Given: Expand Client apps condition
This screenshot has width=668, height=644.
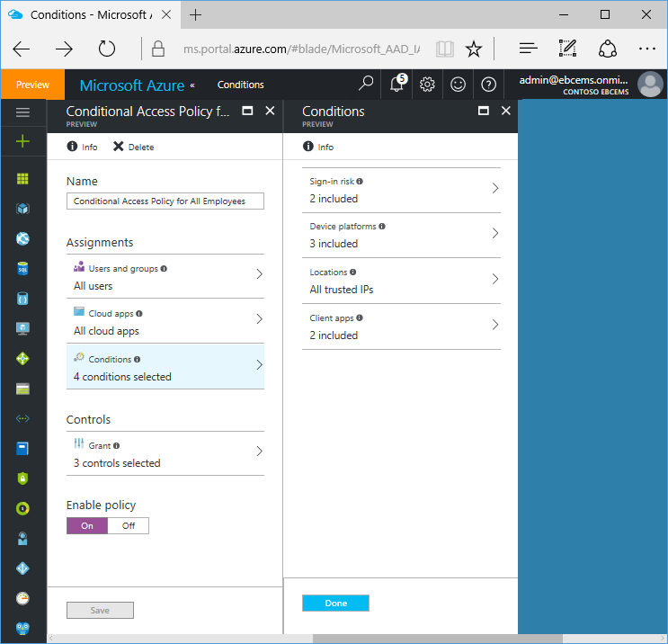Looking at the screenshot, I should [x=401, y=326].
